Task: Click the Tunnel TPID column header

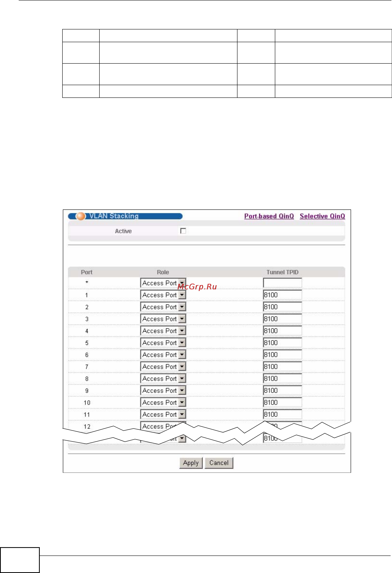Action: click(x=283, y=272)
